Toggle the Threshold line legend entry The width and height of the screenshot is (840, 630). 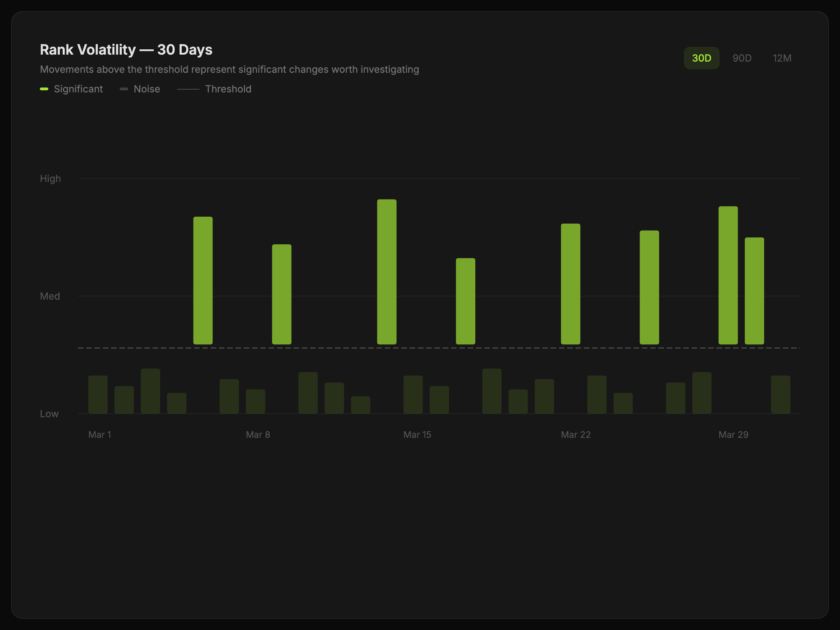pyautogui.click(x=228, y=89)
